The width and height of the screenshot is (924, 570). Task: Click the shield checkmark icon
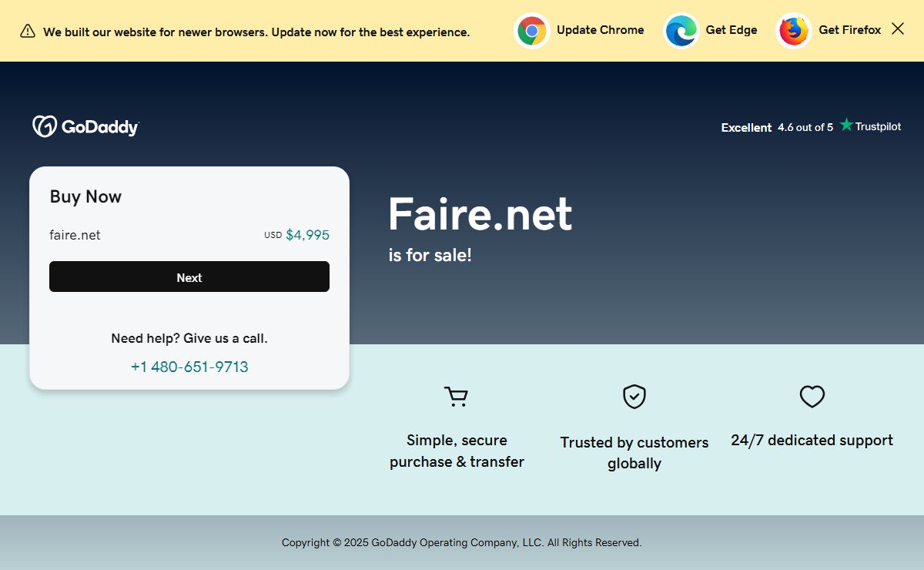pyautogui.click(x=634, y=397)
